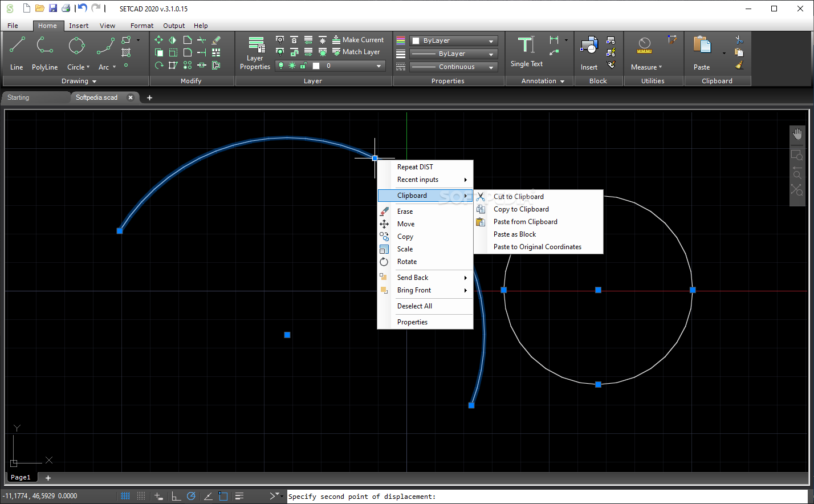Click the broom icon in the Clipboard panel
Image resolution: width=814 pixels, height=504 pixels.
[x=739, y=65]
